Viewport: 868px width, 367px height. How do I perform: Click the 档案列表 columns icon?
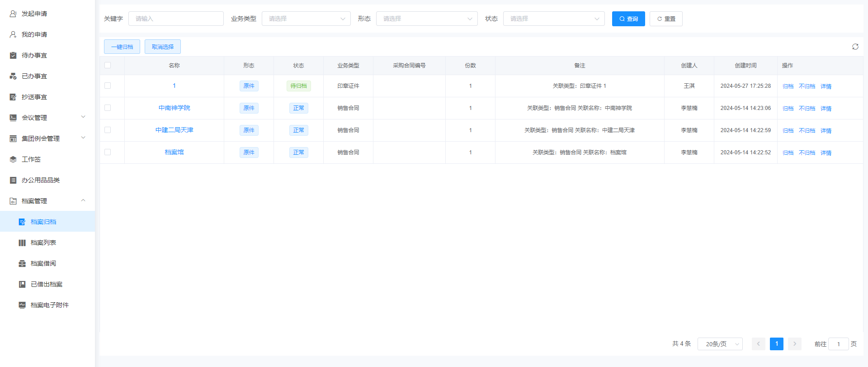click(22, 243)
